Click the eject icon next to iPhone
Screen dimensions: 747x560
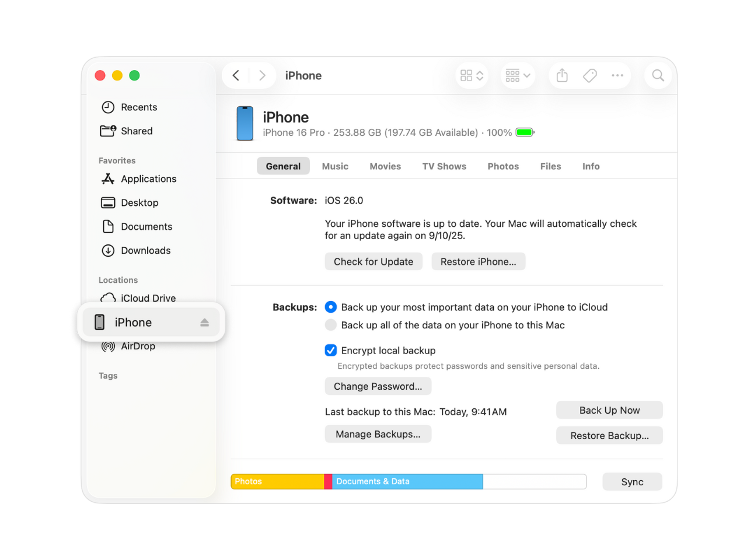point(204,323)
